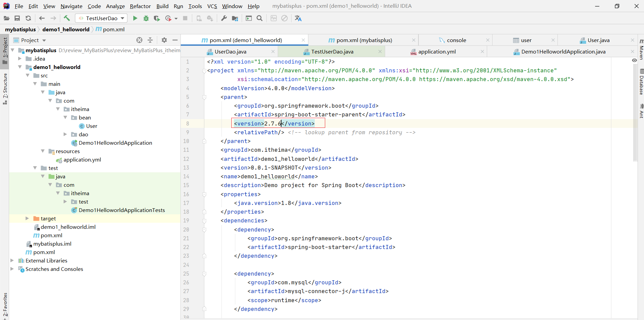Click the Stop square icon
This screenshot has width=644, height=320.
[185, 18]
